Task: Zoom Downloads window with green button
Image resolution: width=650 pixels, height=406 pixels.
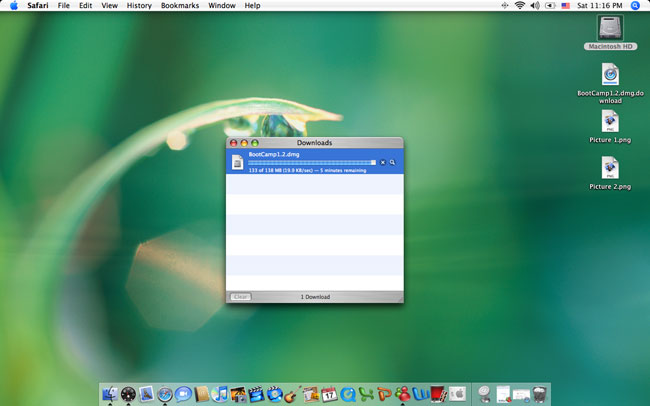Action: (x=255, y=143)
